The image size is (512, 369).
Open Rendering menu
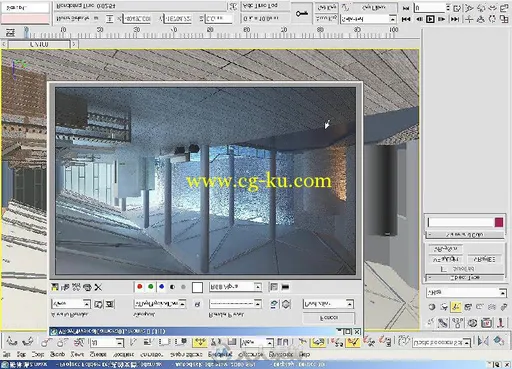[219, 354]
